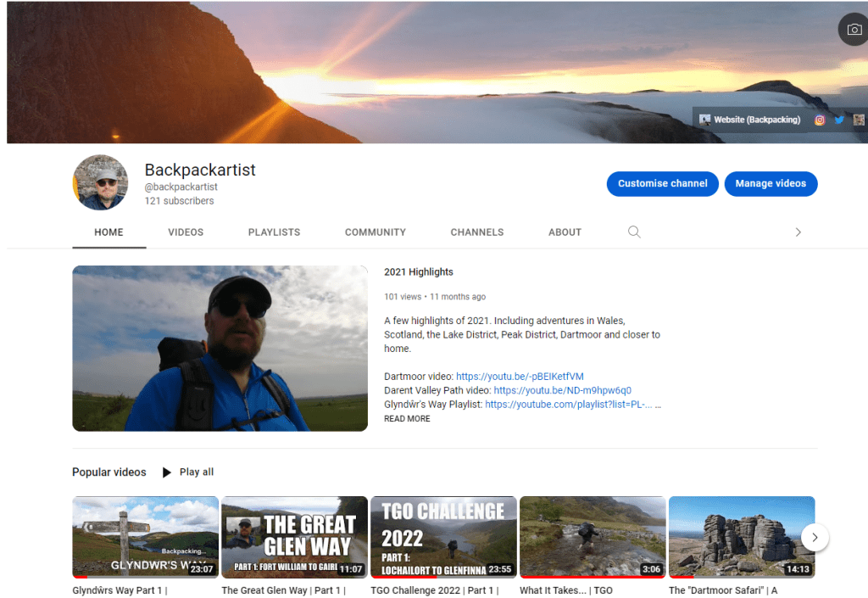
Task: Open the PLAYLISTS tab
Action: coord(274,232)
